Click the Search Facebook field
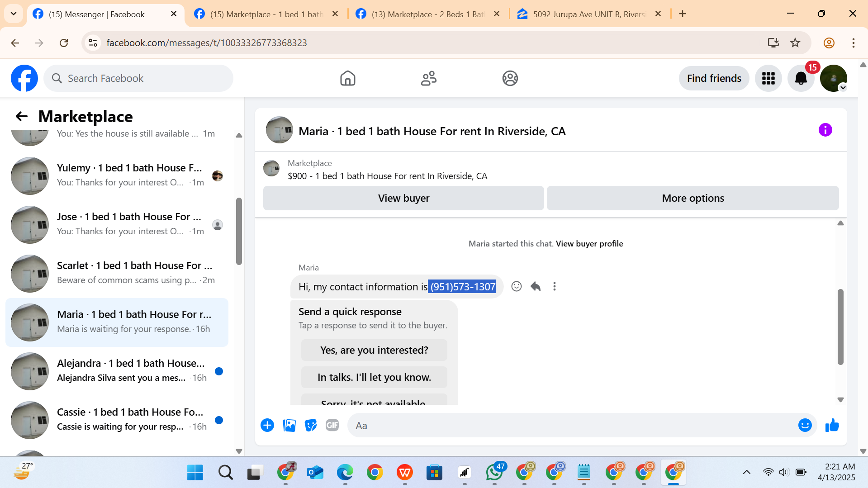Viewport: 868px width, 488px height. (x=138, y=78)
